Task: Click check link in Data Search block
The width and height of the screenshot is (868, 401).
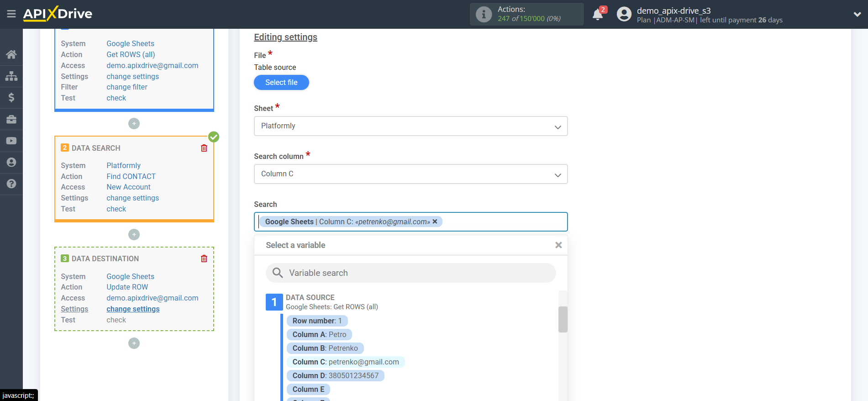Action: tap(116, 209)
